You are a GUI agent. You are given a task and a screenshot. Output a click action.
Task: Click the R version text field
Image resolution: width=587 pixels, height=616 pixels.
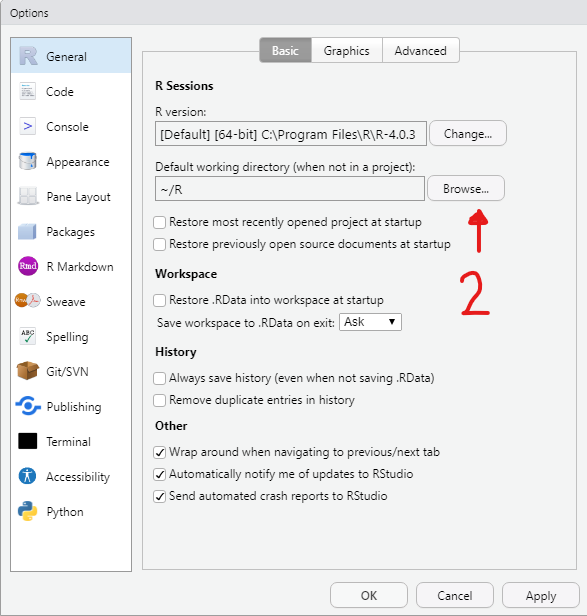[291, 134]
